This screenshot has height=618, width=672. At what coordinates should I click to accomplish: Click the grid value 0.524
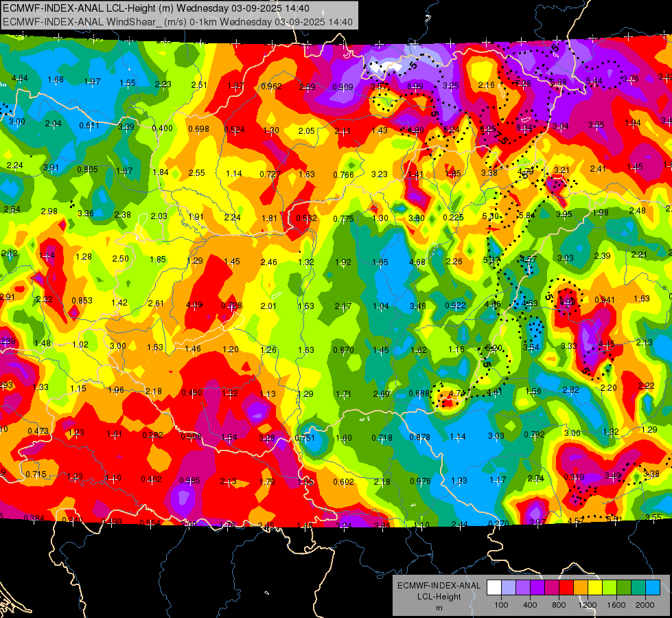[x=235, y=130]
